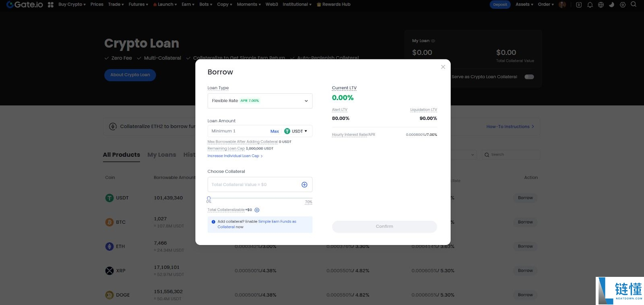644x305 pixels.
Task: Click the LTV slider handle at 0%
Action: point(209,198)
